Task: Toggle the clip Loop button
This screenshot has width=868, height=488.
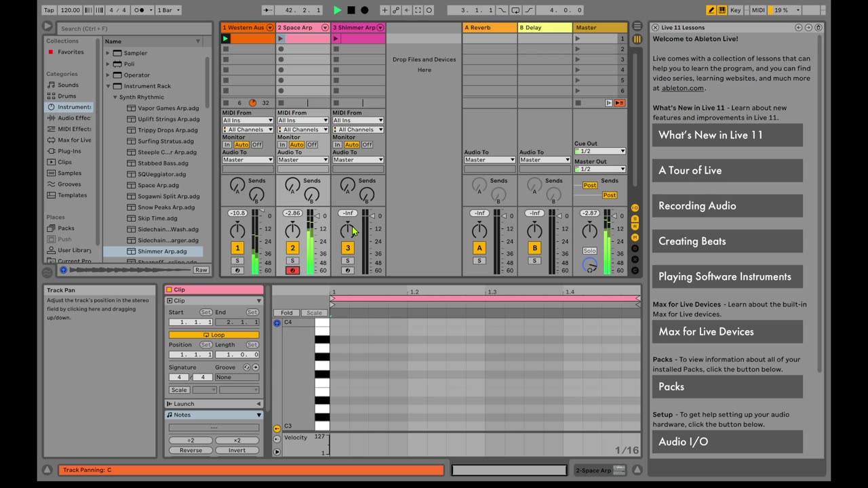Action: click(x=214, y=335)
